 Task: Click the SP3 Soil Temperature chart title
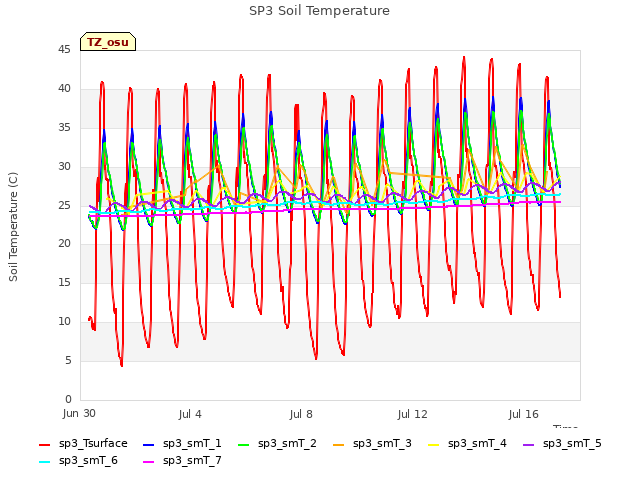click(319, 11)
